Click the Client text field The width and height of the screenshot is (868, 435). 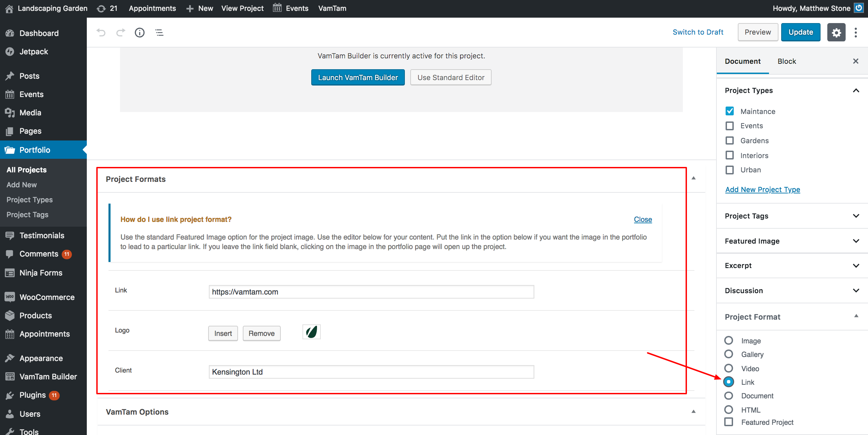[x=371, y=372]
